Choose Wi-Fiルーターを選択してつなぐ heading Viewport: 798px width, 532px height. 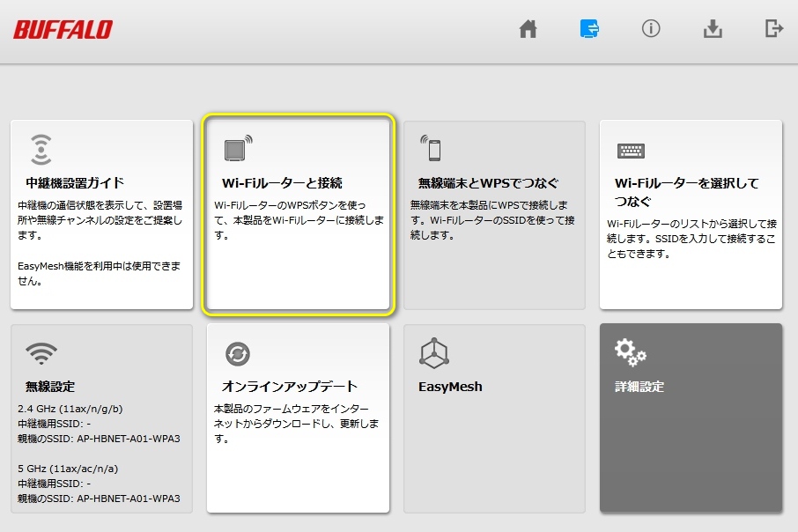(686, 191)
